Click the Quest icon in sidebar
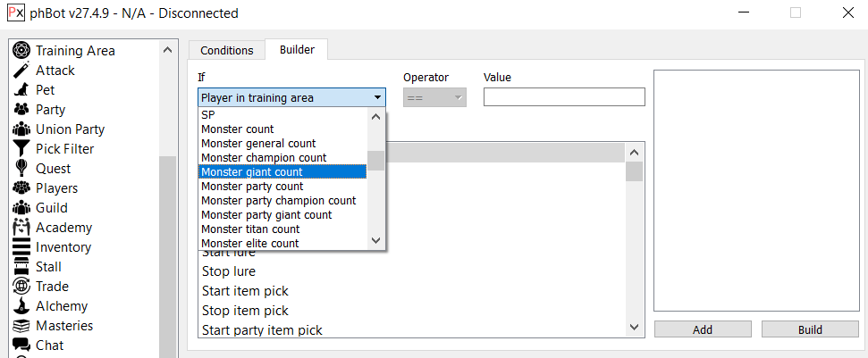This screenshot has width=868, height=358. coord(21,169)
